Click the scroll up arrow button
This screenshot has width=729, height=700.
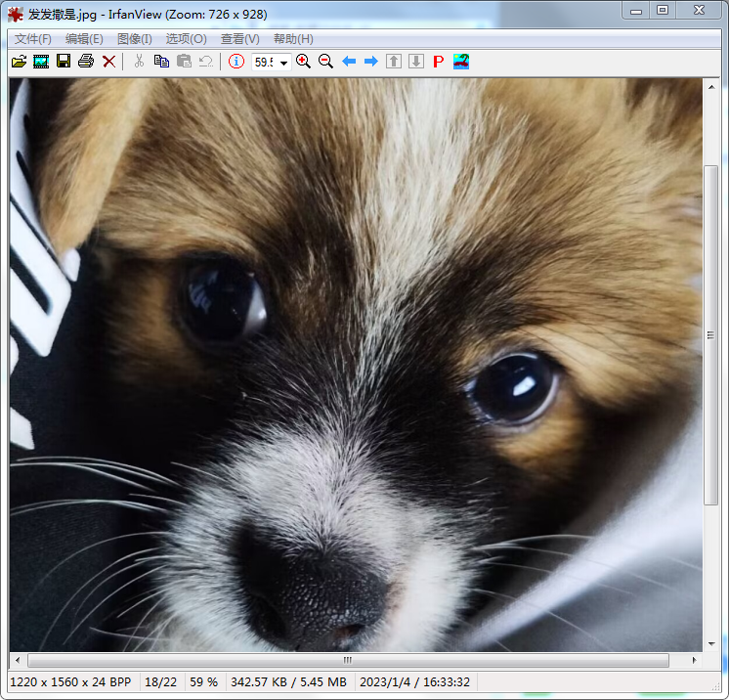(x=711, y=87)
